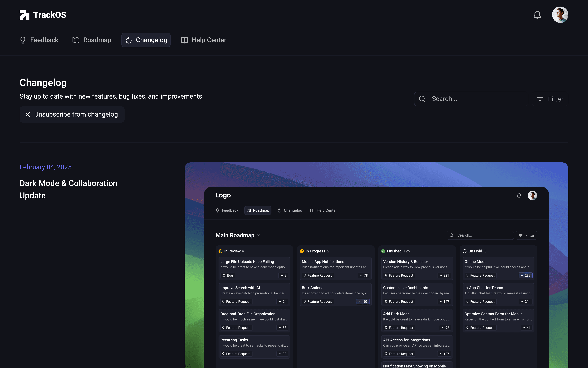Viewport: 588px width, 368px height.
Task: Click the "Notifications Not Showing on Mobile" card title
Action: [415, 366]
